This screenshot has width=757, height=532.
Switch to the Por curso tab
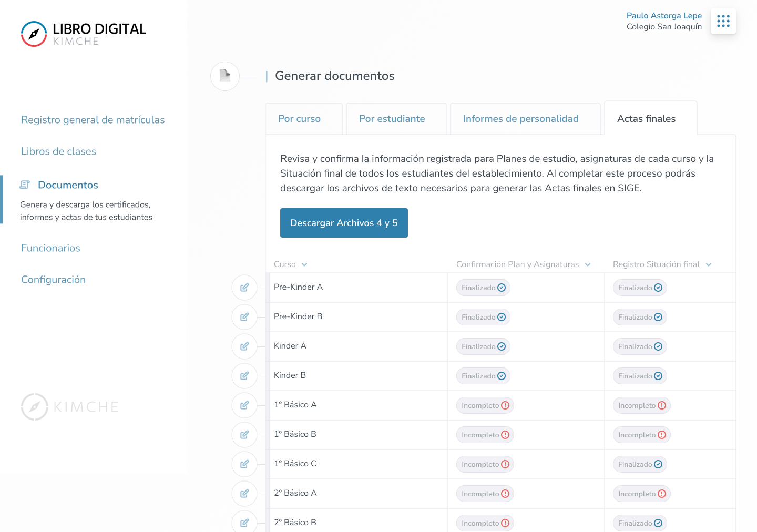[x=304, y=119]
